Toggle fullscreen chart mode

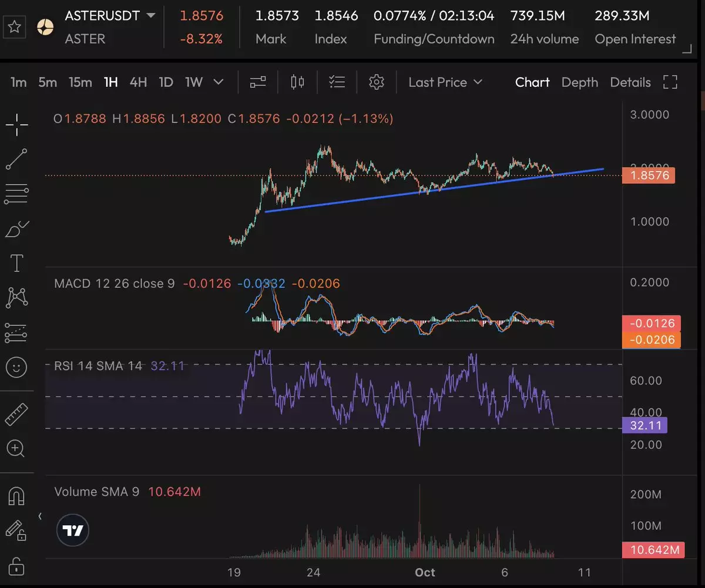[670, 82]
